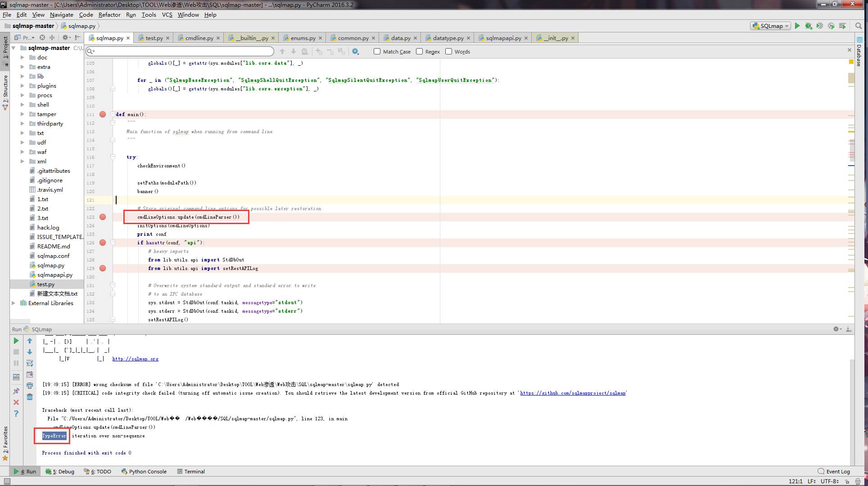The height and width of the screenshot is (486, 868).
Task: Switch to common.py tab
Action: tap(353, 38)
